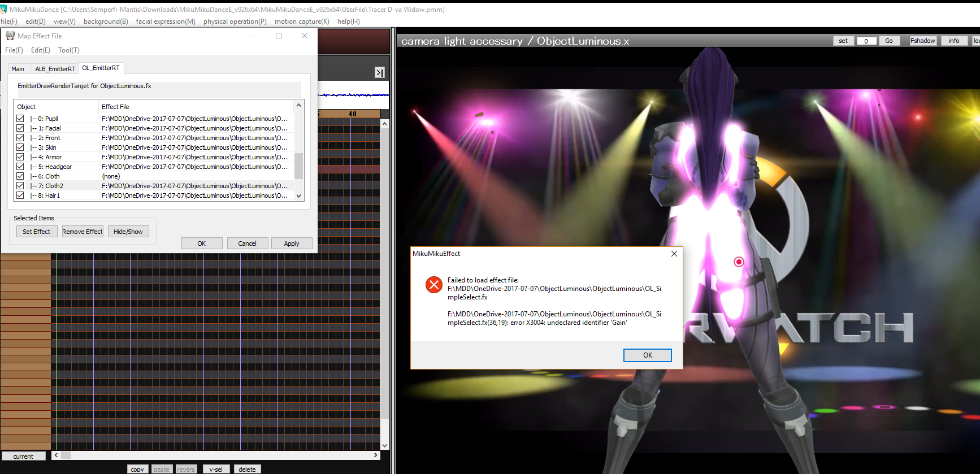
Task: Click effect list scrollbar up arrow
Action: (x=299, y=105)
